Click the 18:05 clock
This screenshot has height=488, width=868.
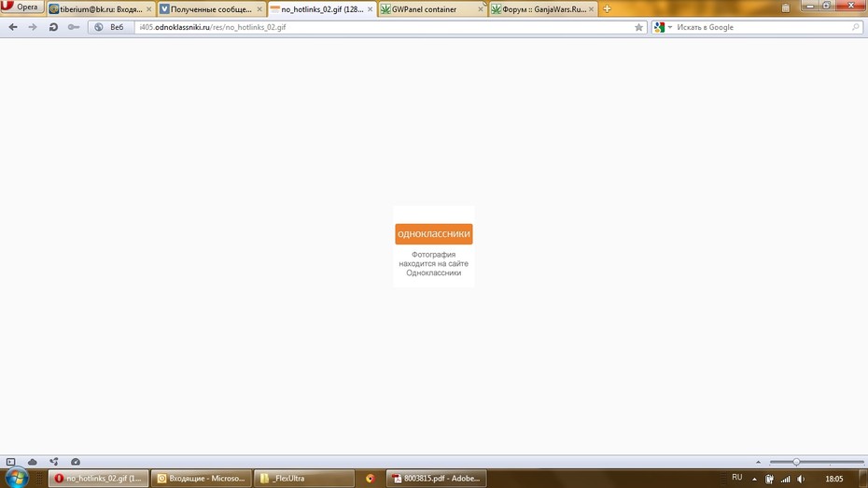(833, 480)
